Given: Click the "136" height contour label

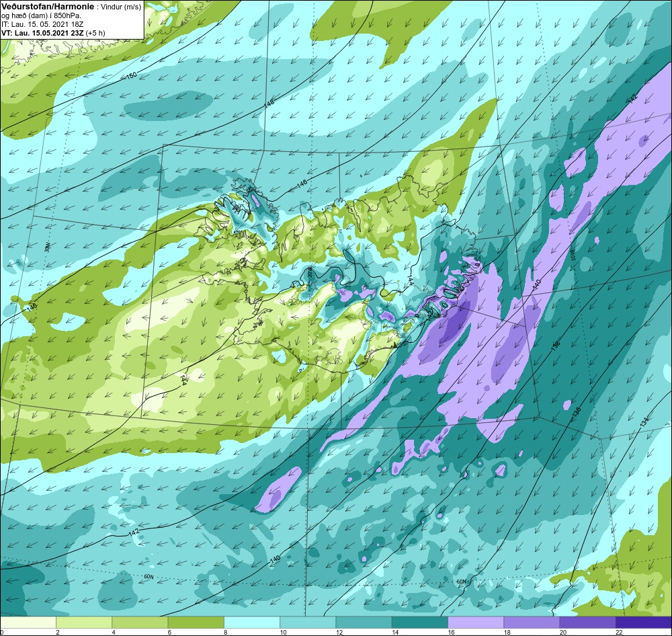Looking at the screenshot, I should (577, 413).
